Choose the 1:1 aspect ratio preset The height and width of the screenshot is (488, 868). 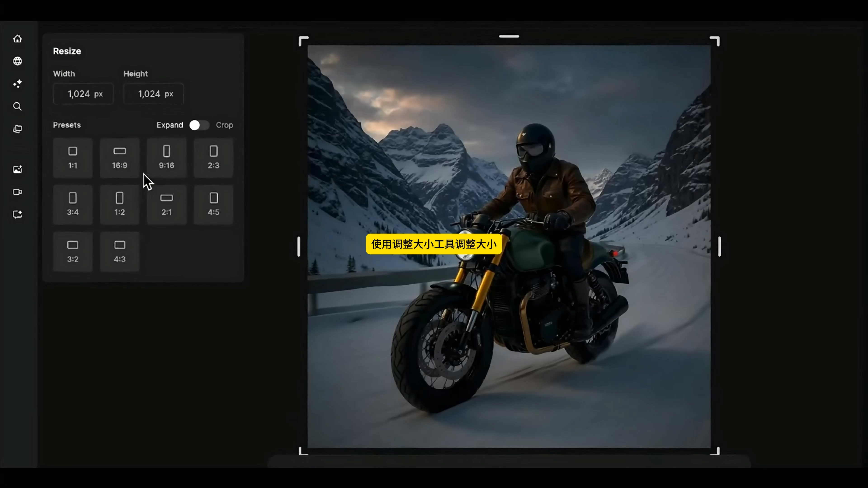click(x=73, y=158)
